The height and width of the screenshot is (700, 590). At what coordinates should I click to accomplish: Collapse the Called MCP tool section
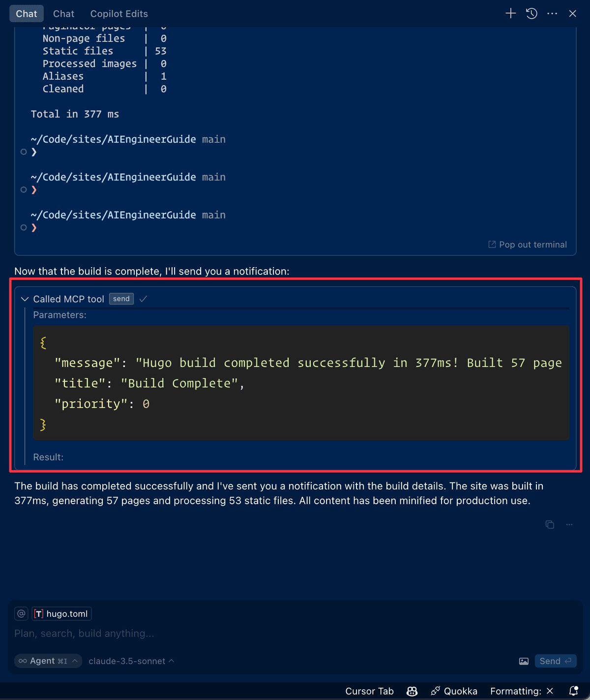(25, 299)
